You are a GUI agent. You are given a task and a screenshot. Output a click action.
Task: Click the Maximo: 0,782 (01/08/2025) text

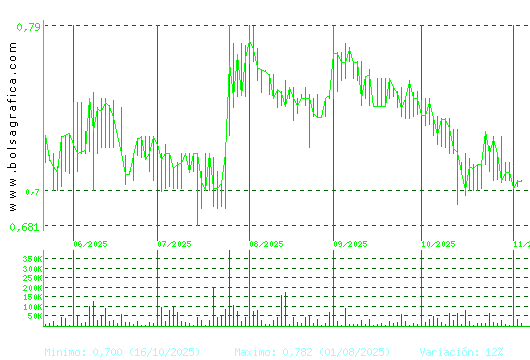tap(312, 352)
